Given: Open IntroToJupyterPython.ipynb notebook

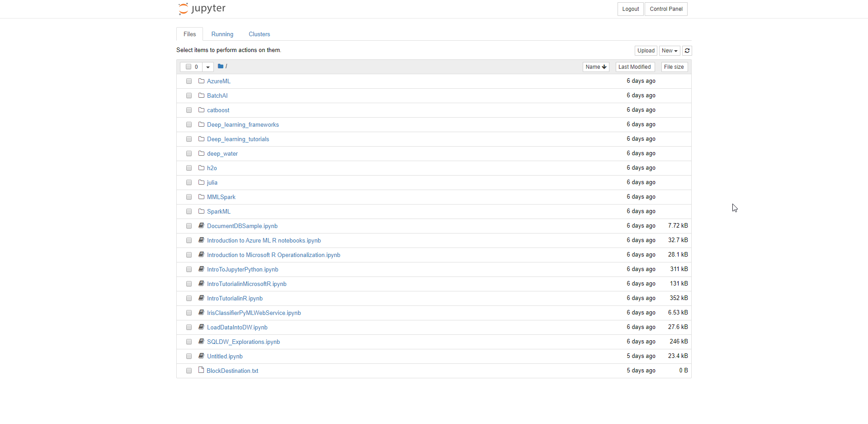Looking at the screenshot, I should pos(242,270).
